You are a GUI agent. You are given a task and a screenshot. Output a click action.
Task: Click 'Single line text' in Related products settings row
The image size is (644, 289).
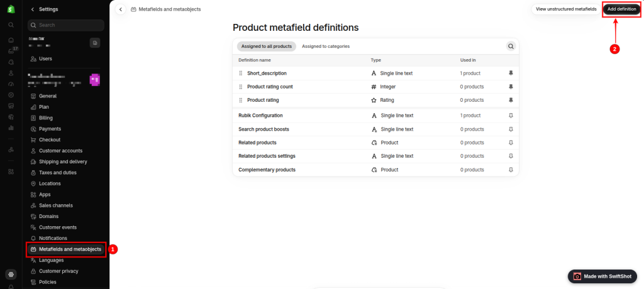[397, 156]
